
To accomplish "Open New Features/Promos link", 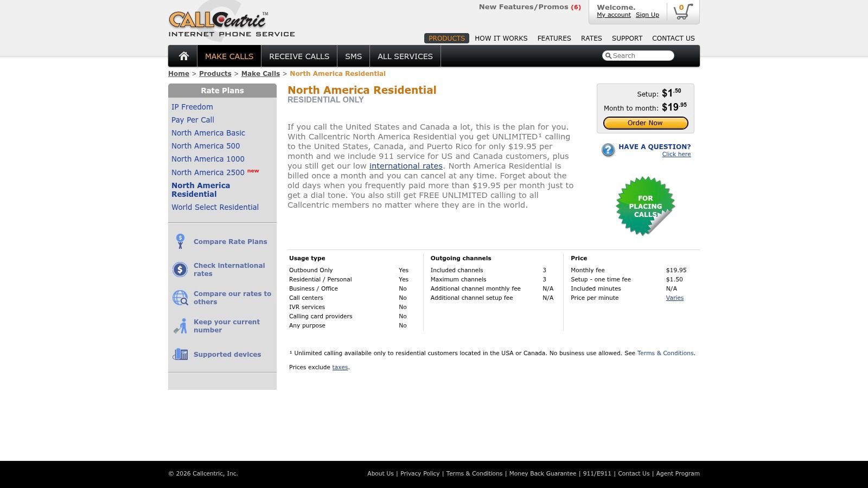I will point(529,7).
